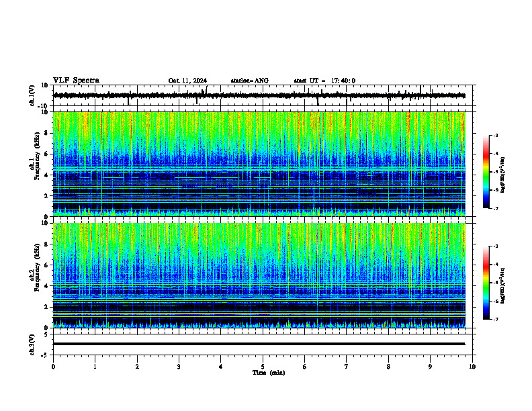Click the time axis tick label "7"
The image size is (532, 411).
pyautogui.click(x=347, y=367)
